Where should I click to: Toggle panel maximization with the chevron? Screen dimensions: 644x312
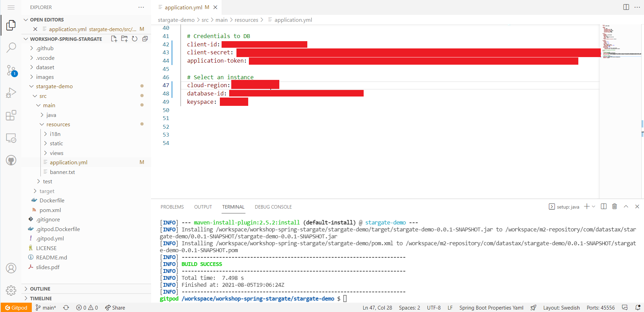click(x=626, y=206)
